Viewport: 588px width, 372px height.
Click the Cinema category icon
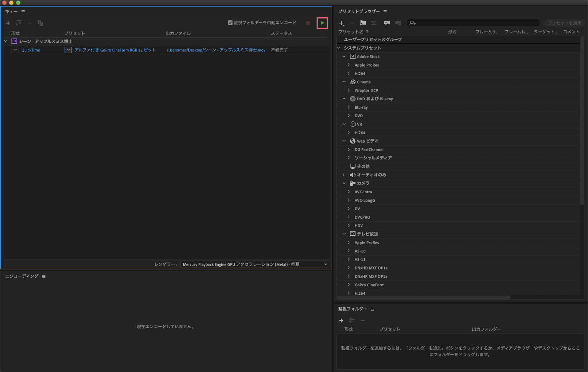(353, 82)
